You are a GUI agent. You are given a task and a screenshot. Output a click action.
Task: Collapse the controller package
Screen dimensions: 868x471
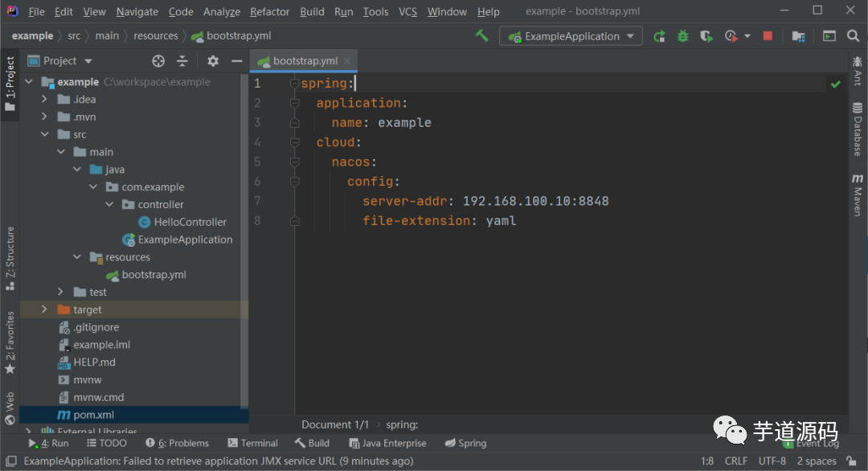(109, 204)
